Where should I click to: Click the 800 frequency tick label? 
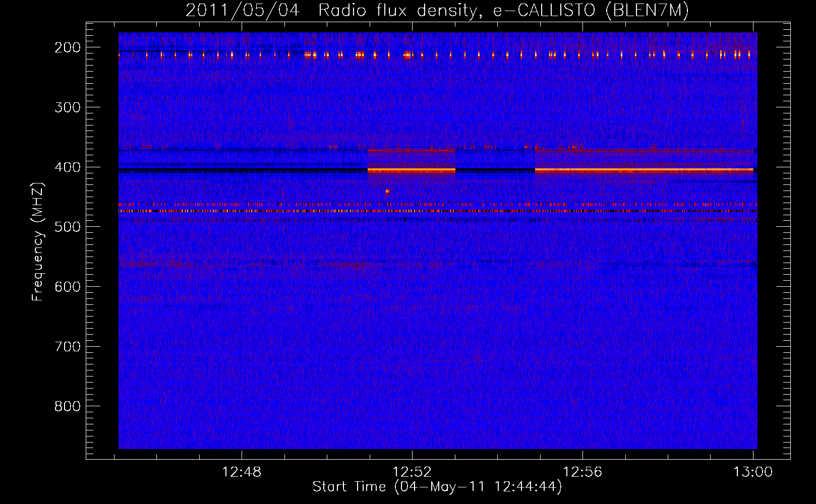point(68,406)
